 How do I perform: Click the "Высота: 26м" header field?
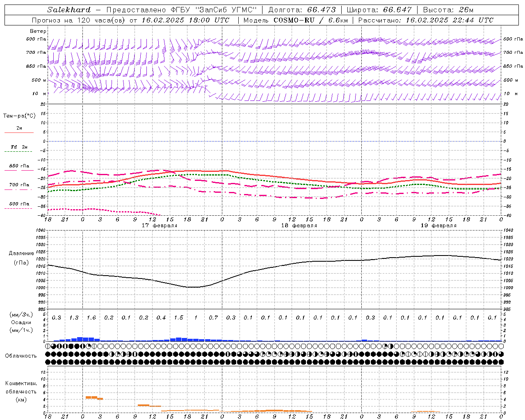click(448, 10)
